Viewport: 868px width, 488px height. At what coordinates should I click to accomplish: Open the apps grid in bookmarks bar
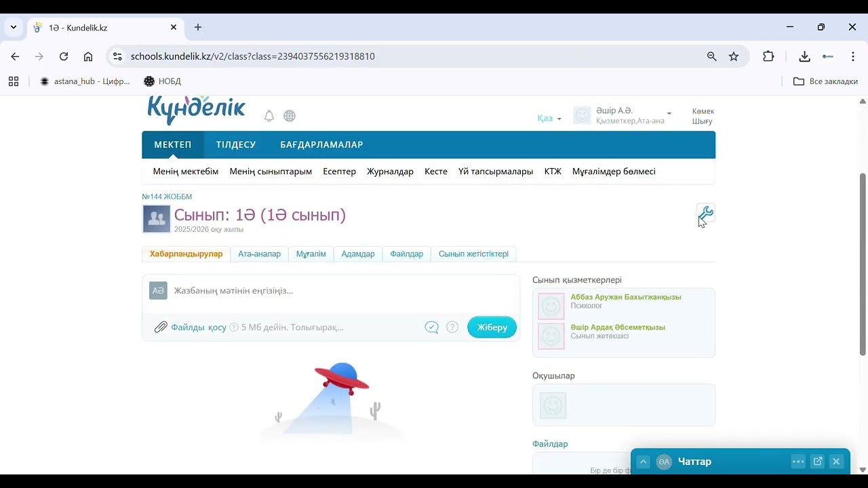tap(14, 81)
